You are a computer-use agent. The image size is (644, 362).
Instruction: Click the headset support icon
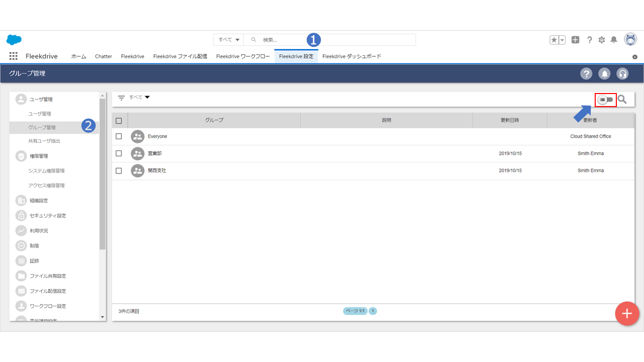coord(623,74)
